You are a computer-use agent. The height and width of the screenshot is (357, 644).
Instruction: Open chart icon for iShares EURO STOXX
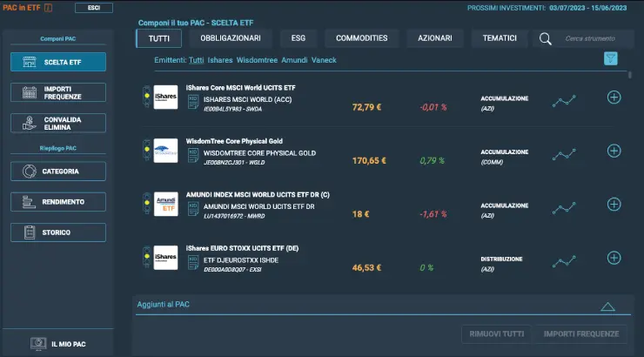(x=564, y=261)
